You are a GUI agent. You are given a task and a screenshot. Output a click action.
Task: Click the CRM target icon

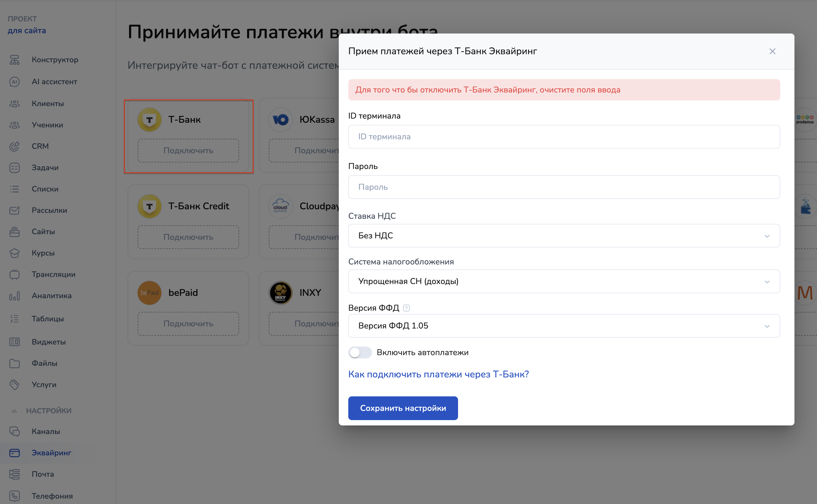coord(14,146)
